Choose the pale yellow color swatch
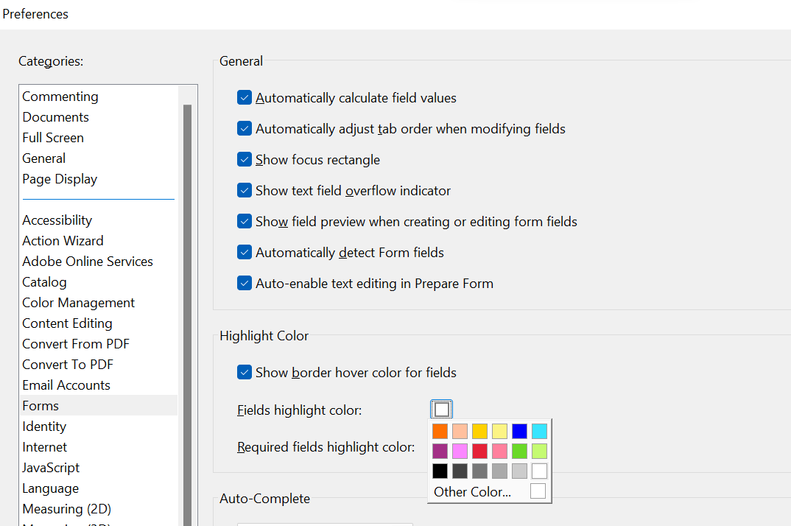This screenshot has height=526, width=791. pyautogui.click(x=500, y=431)
